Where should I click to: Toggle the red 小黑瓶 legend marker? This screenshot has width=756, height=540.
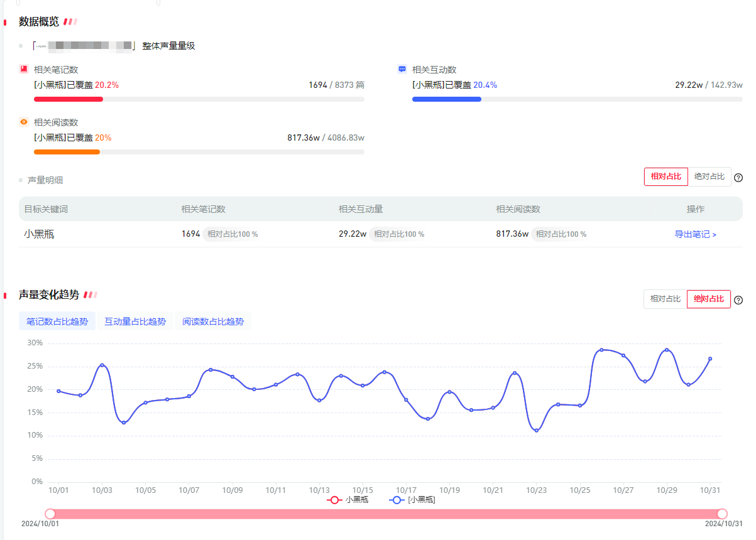coord(335,500)
